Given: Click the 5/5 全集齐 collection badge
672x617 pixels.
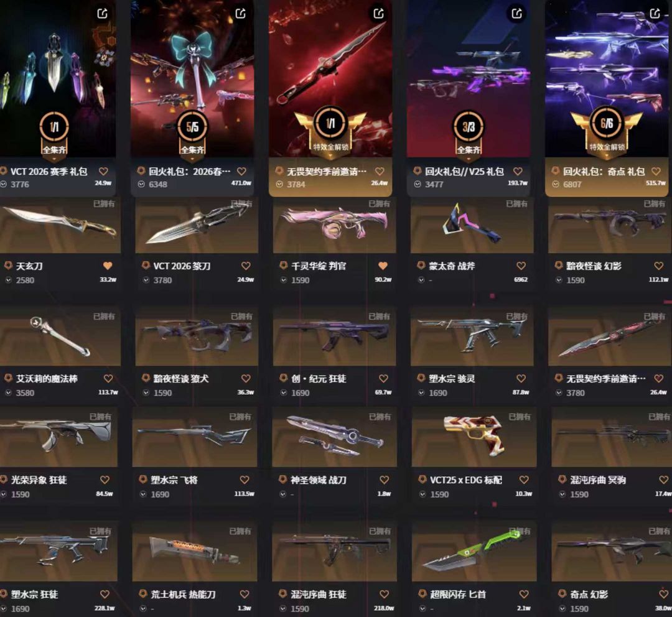Looking at the screenshot, I should pos(192,133).
